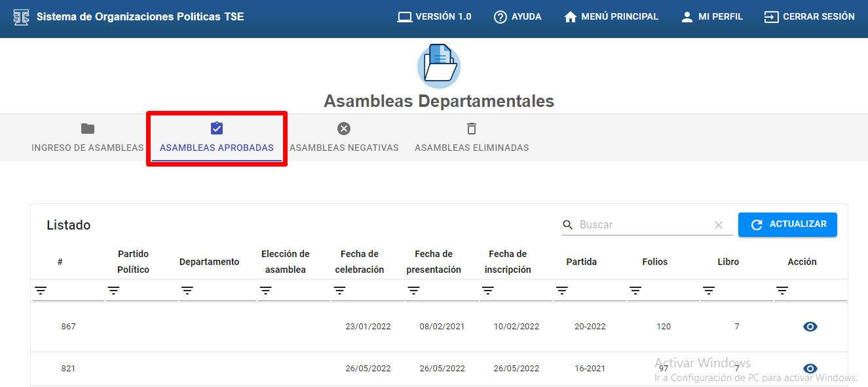The image size is (868, 387).
Task: View details of assembly 867 via eye icon
Action: tap(810, 327)
